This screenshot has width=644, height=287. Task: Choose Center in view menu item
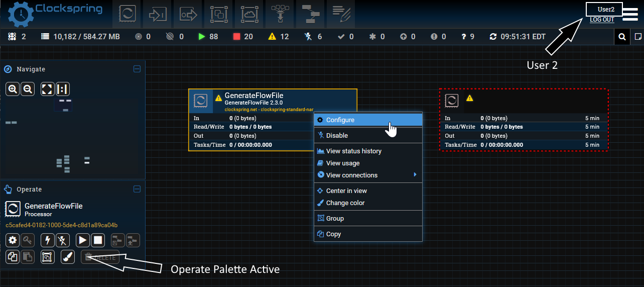[x=368, y=190]
